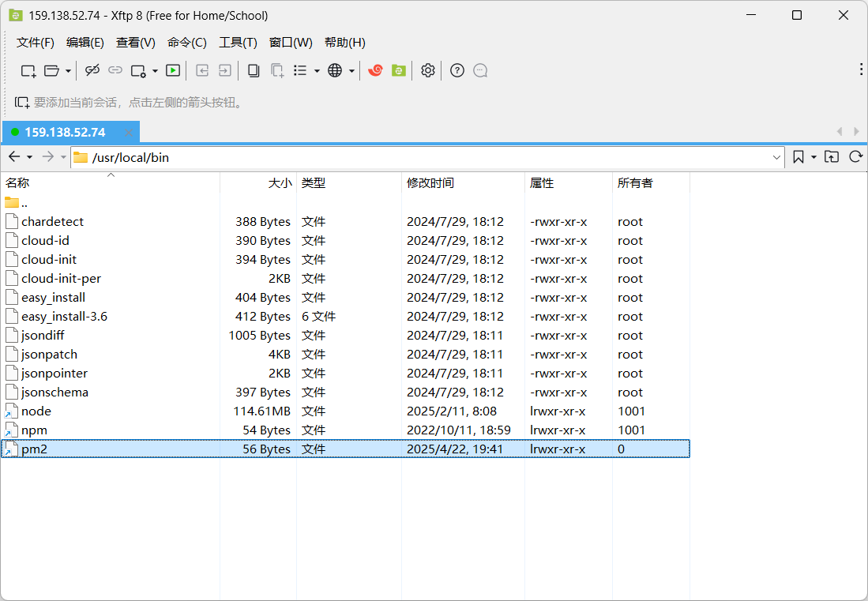Image resolution: width=868 pixels, height=601 pixels.
Task: Open Options via the gear icon
Action: pos(428,70)
